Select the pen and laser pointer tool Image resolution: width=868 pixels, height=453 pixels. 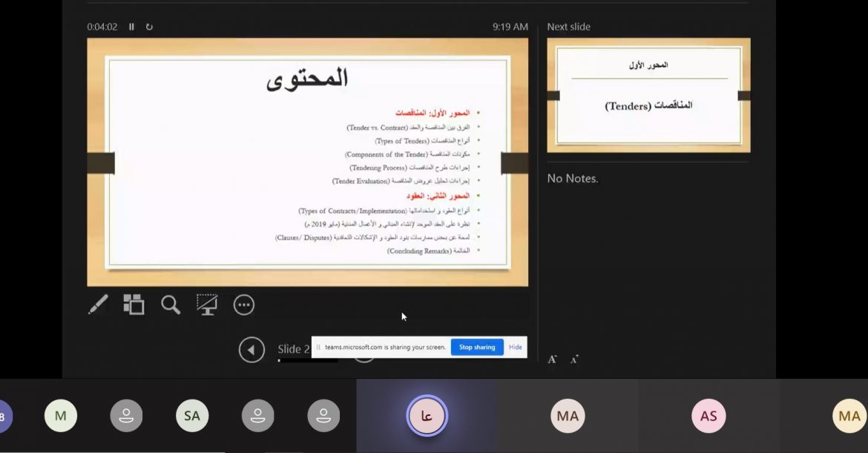(98, 304)
